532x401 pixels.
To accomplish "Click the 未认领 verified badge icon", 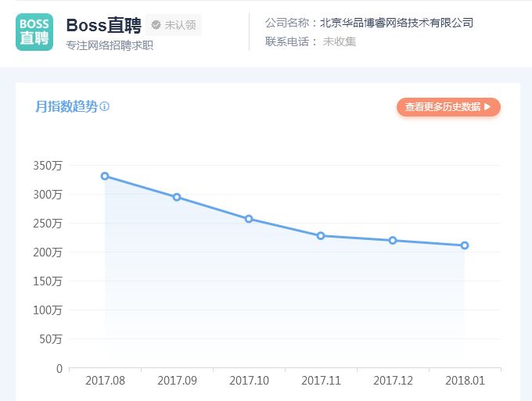I will pos(156,25).
